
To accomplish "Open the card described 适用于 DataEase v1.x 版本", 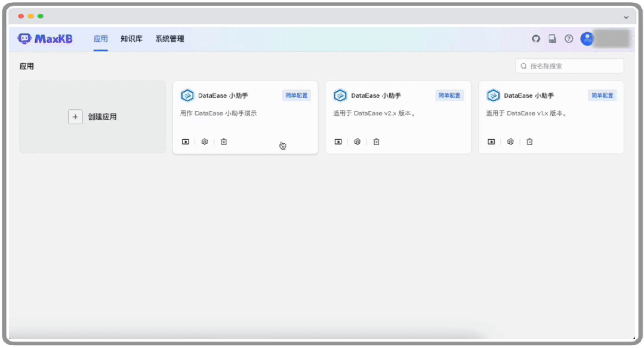I will (x=551, y=118).
